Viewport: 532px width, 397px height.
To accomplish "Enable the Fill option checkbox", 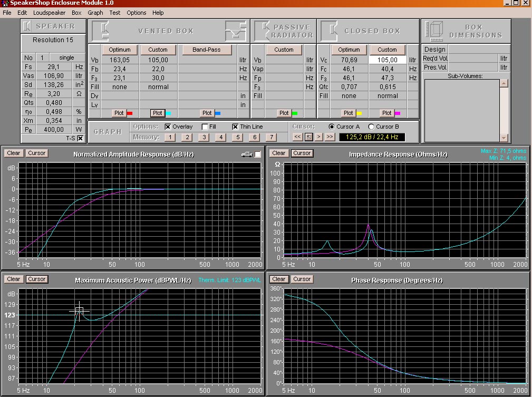I will [205, 127].
